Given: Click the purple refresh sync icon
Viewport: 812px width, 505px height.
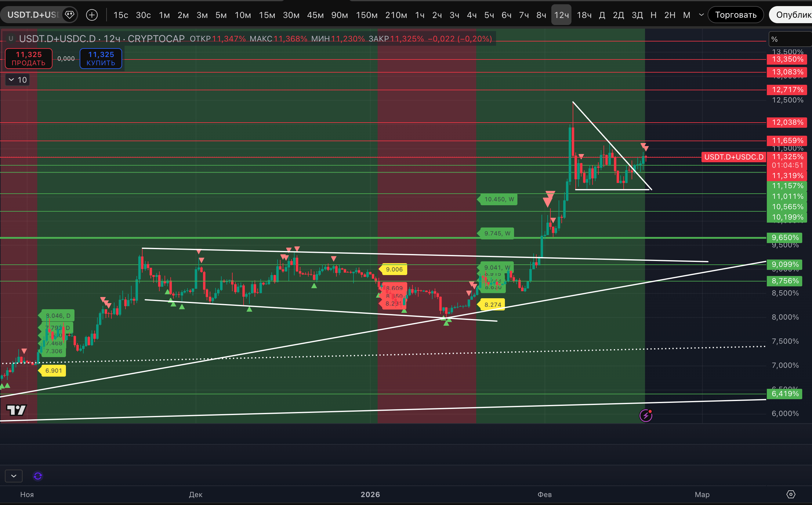Looking at the screenshot, I should pos(38,476).
